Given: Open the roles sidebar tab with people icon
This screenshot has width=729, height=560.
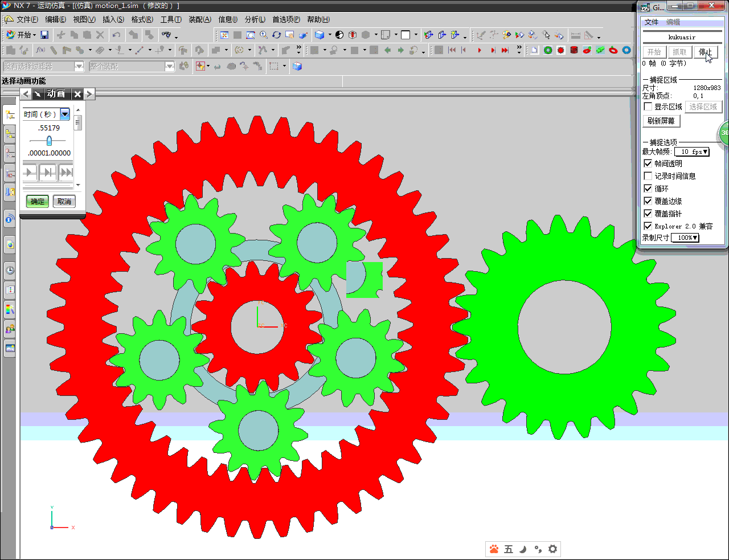Looking at the screenshot, I should click(10, 329).
